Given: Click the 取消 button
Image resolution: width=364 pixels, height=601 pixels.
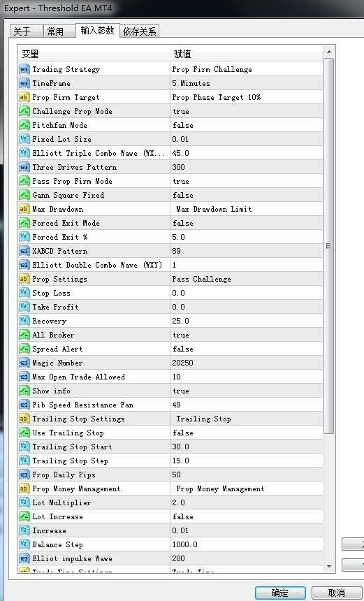Looking at the screenshot, I should [x=336, y=592].
